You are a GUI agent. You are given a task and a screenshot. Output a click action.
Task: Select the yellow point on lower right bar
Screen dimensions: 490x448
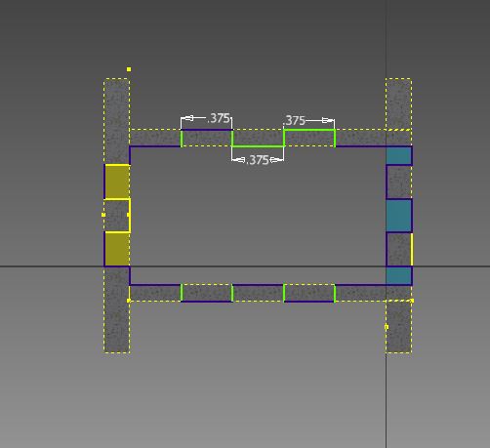tap(387, 327)
